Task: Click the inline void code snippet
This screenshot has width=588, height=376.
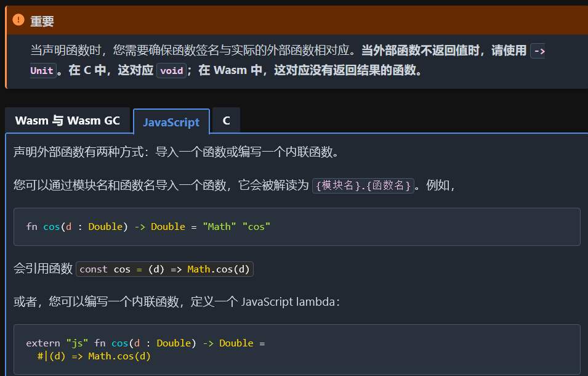Action: (x=171, y=70)
